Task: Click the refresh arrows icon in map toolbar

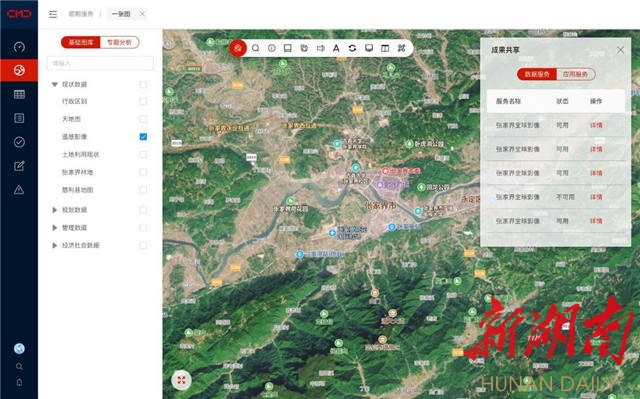Action: pos(352,48)
